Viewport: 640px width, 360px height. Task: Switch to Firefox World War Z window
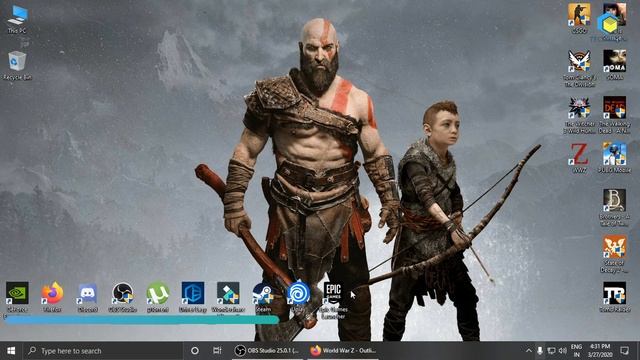coord(343,351)
